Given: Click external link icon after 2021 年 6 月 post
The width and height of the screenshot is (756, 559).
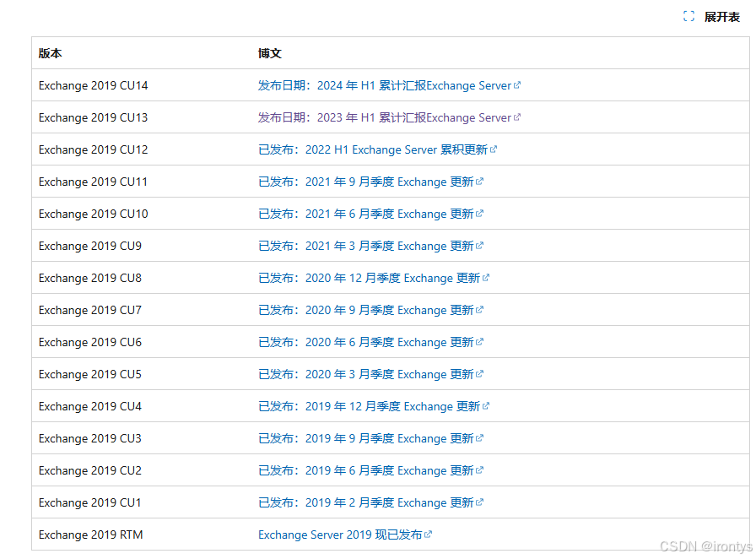Looking at the screenshot, I should [x=479, y=214].
